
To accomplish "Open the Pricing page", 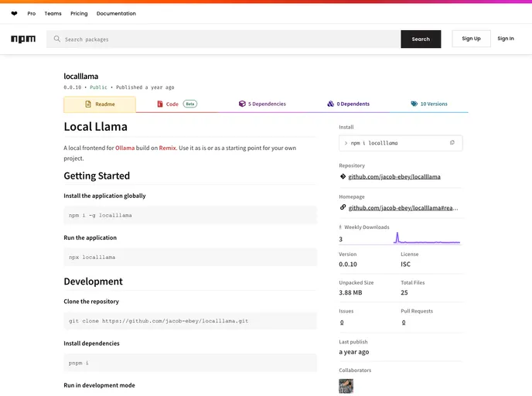I will [x=79, y=14].
